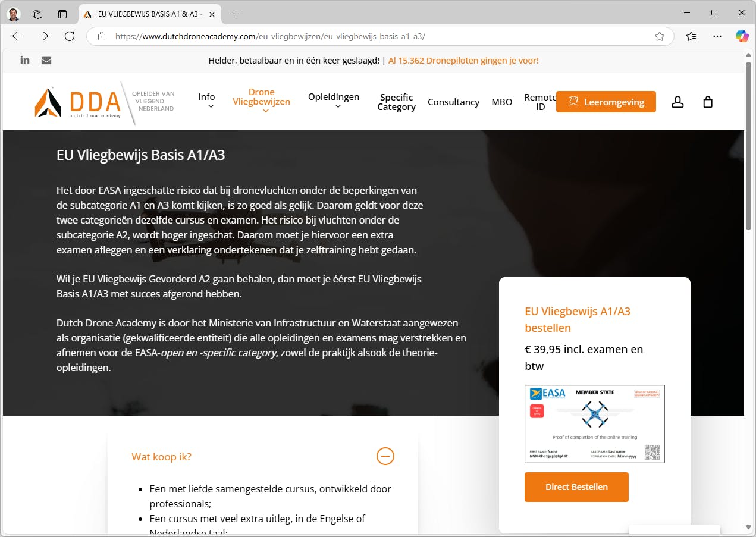Expand the Opleidingen dropdown menu
The width and height of the screenshot is (756, 537).
(x=334, y=101)
